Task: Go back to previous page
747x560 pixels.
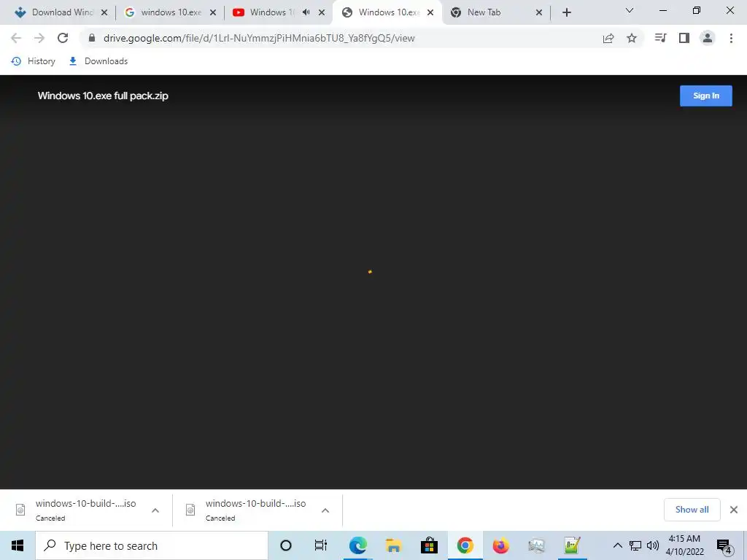Action: (16, 38)
